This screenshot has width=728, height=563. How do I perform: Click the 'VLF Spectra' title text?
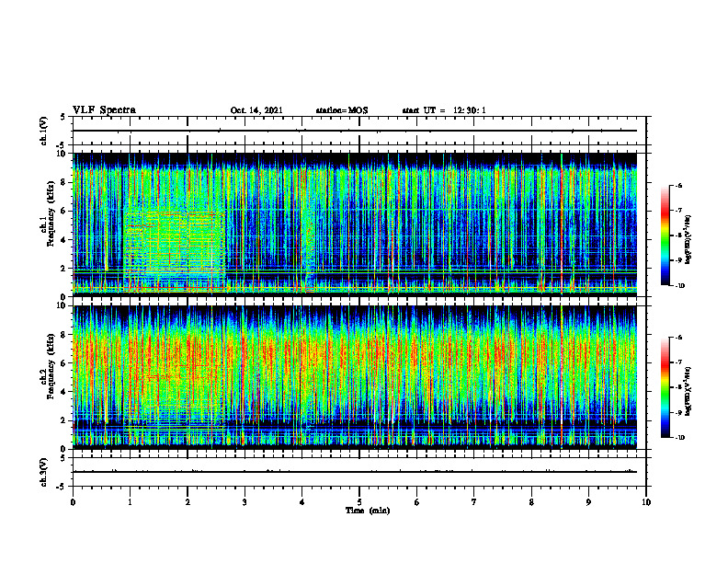tap(104, 110)
